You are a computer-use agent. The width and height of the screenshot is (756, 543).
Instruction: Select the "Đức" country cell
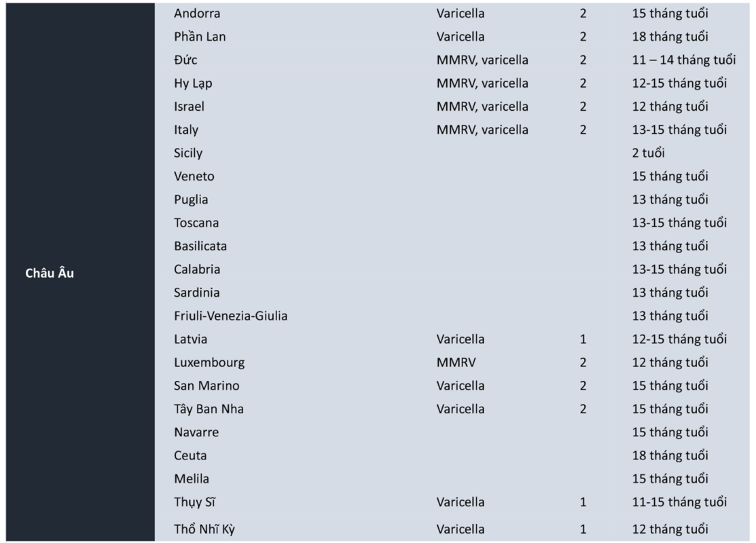(185, 60)
